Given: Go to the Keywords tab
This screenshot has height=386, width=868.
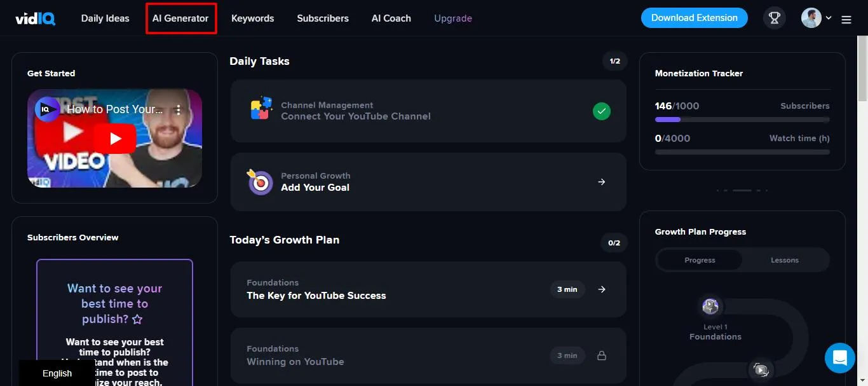Looking at the screenshot, I should [252, 18].
